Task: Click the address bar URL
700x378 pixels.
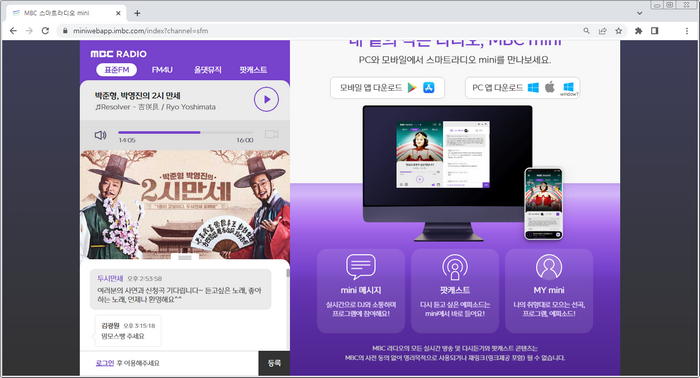Action: click(140, 31)
